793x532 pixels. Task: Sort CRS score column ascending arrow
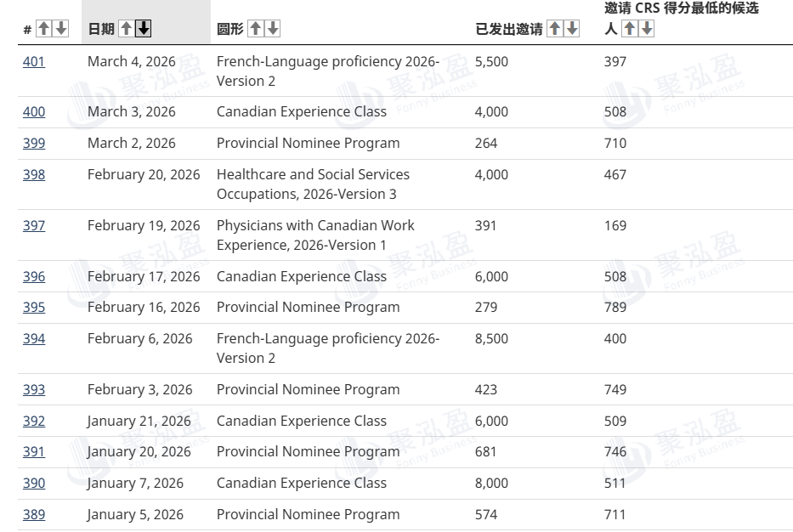(630, 29)
